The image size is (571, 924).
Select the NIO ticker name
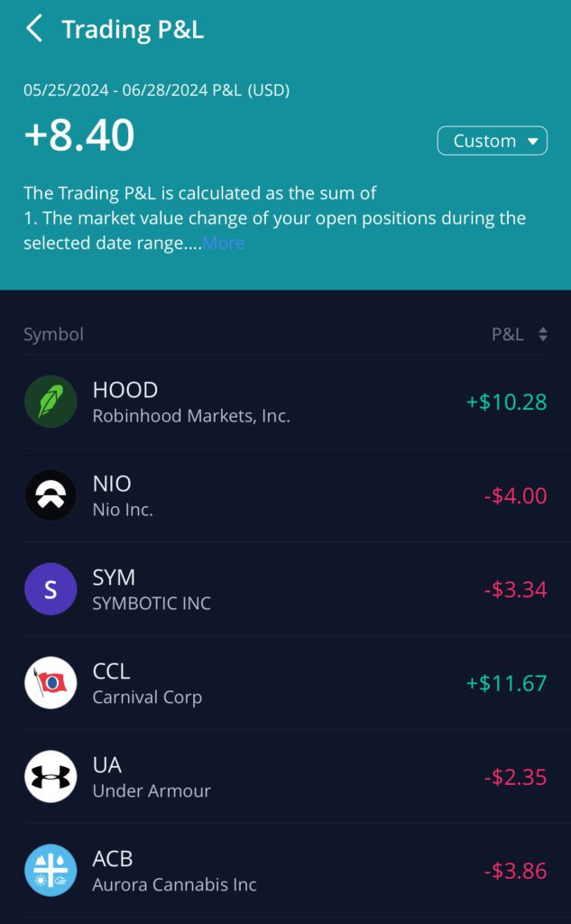[112, 484]
